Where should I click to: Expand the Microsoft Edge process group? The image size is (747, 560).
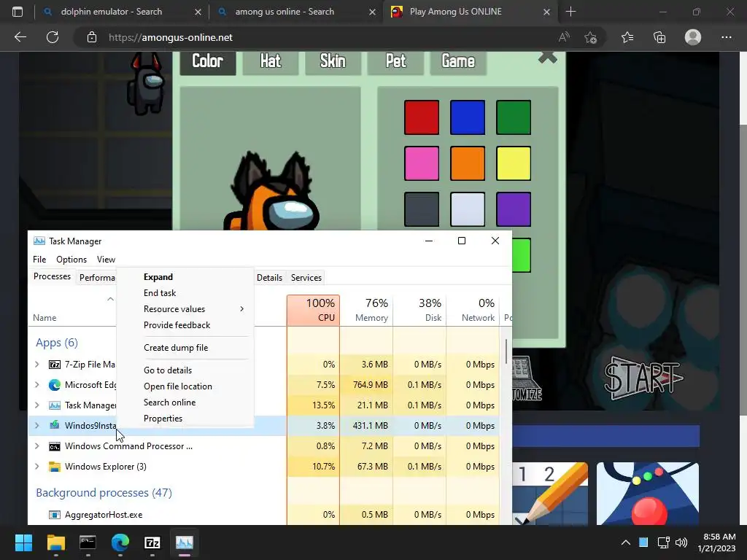37,385
